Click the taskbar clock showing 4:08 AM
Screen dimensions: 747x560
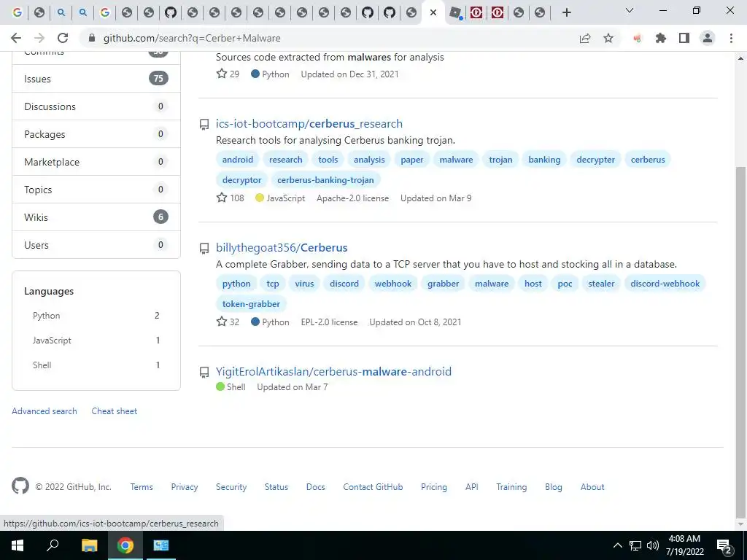coord(684,545)
